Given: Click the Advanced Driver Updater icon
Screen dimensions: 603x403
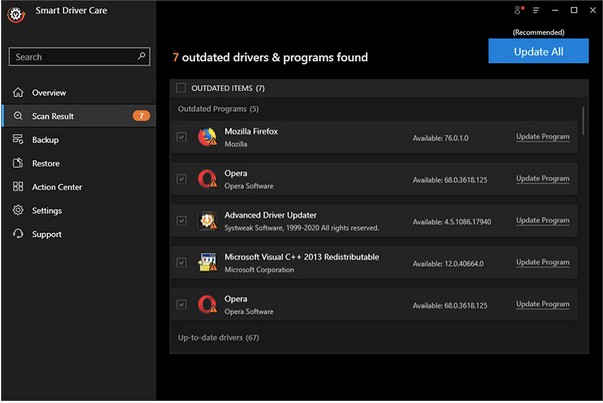Looking at the screenshot, I should [207, 221].
